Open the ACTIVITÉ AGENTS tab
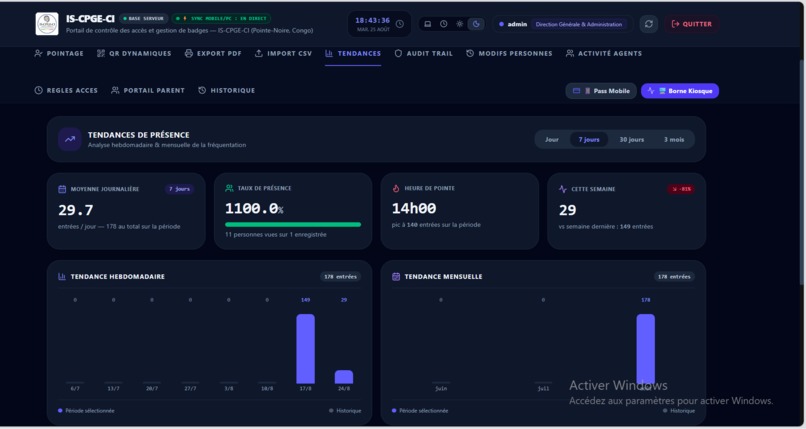 coord(604,53)
